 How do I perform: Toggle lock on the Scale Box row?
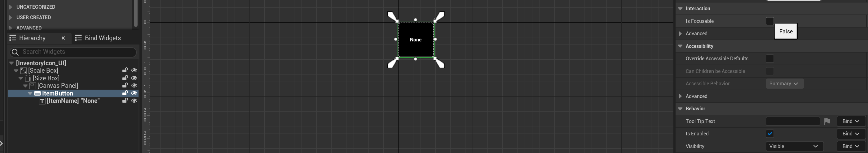(x=125, y=70)
